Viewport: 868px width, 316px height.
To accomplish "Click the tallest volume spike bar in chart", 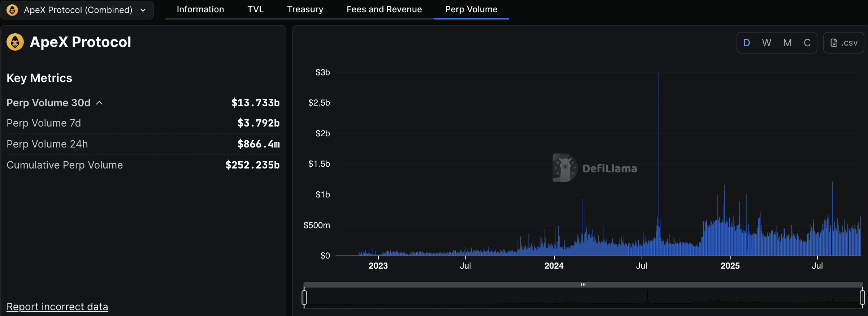I will click(x=659, y=165).
